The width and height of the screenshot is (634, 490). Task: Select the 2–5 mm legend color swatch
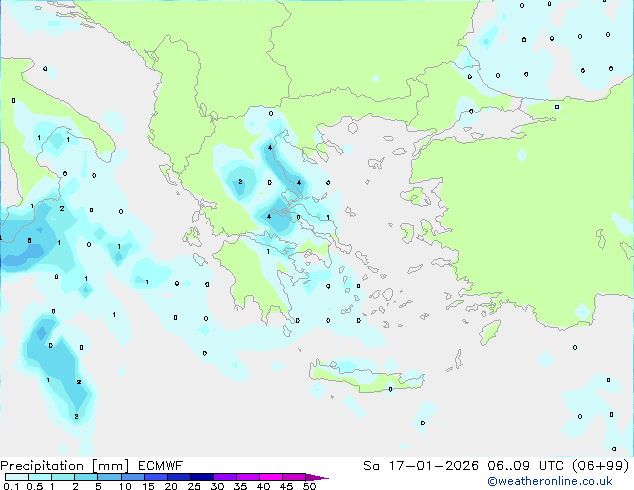click(86, 477)
